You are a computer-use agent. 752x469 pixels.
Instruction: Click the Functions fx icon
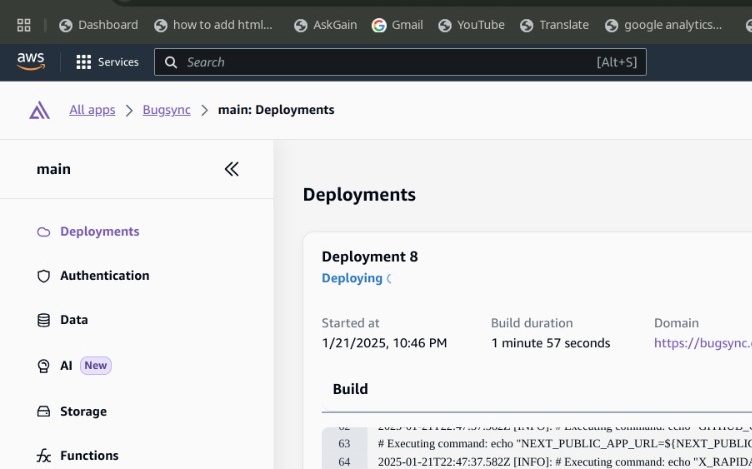coord(44,456)
